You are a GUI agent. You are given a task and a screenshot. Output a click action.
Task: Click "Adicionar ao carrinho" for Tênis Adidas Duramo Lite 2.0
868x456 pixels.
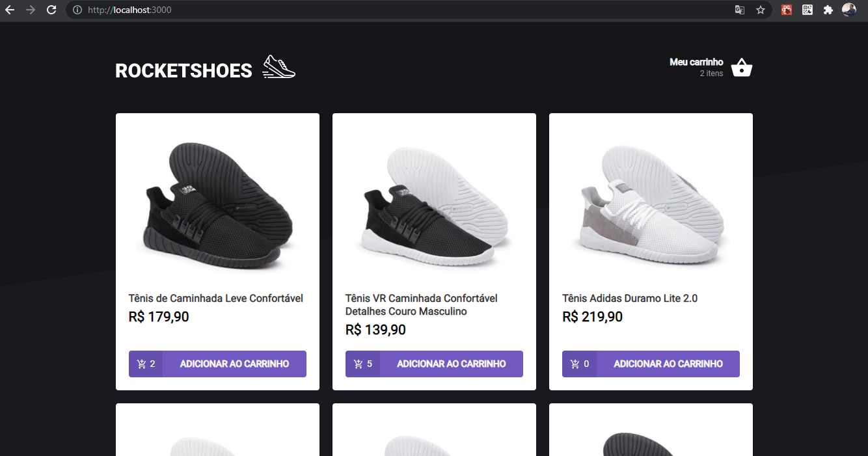[x=668, y=364]
